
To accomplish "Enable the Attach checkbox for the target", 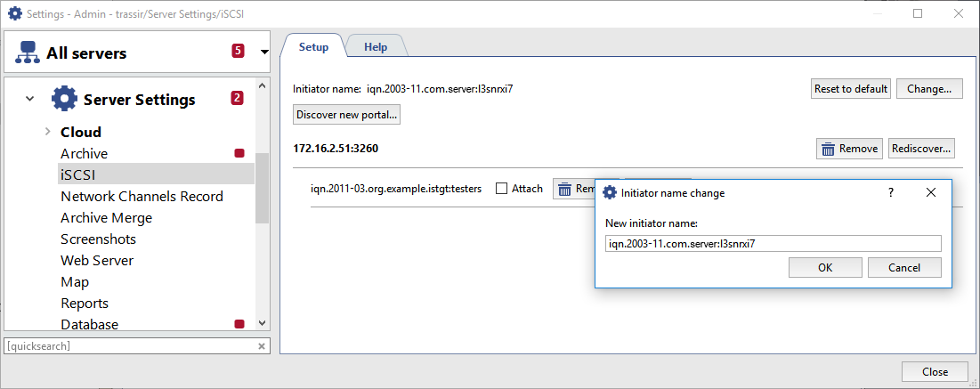I will coord(502,189).
